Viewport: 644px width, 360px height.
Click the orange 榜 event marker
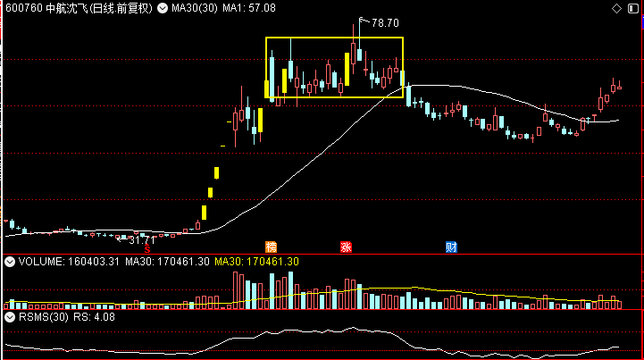click(271, 247)
